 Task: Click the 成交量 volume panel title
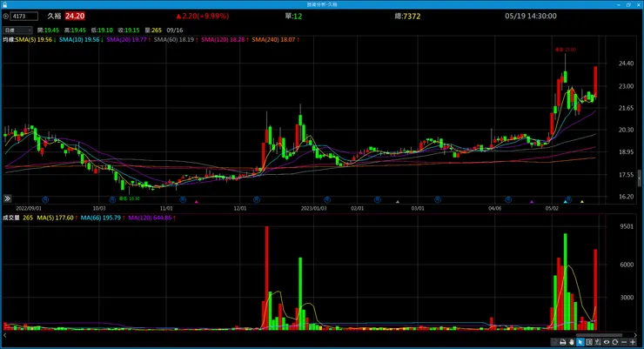11,218
